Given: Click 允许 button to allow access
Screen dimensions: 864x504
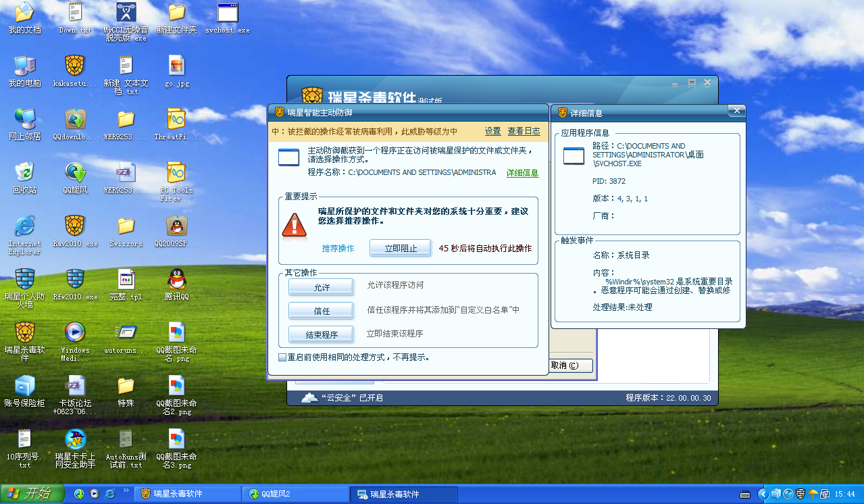Looking at the screenshot, I should tap(321, 287).
